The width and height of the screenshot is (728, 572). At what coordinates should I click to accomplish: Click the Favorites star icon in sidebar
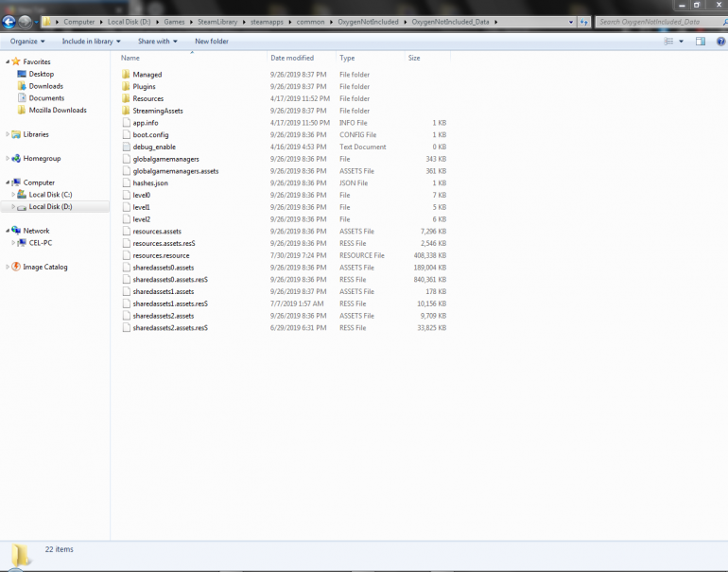point(15,61)
